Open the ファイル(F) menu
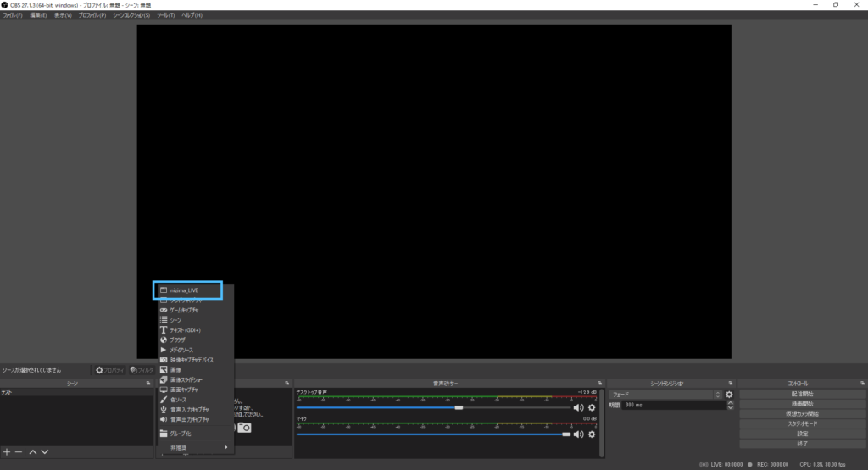The height and width of the screenshot is (470, 868). [x=13, y=15]
